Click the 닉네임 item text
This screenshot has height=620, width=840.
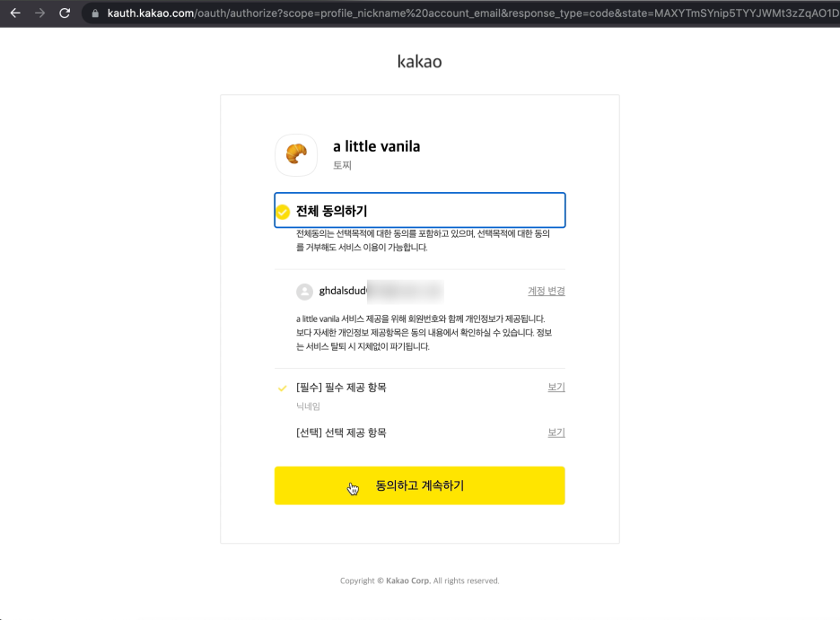308,406
